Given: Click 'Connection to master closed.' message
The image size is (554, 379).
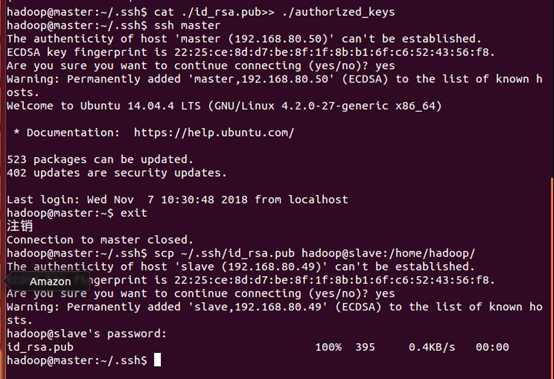Looking at the screenshot, I should (100, 240).
